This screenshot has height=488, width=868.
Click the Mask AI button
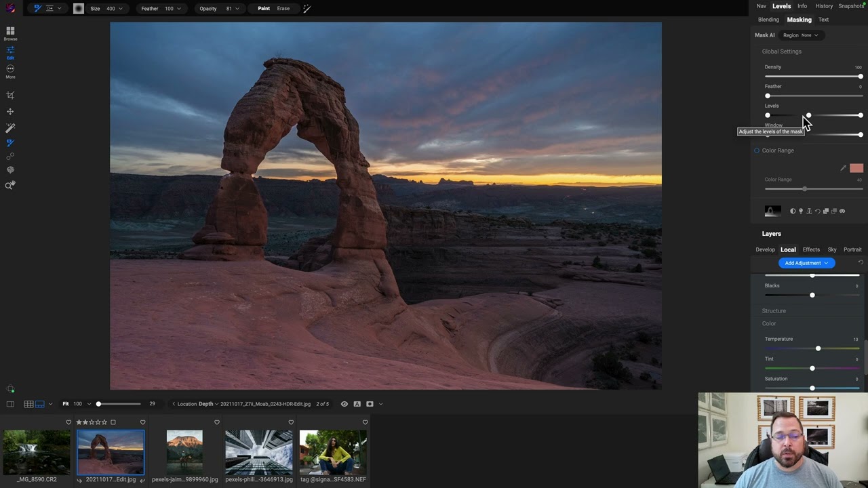click(764, 35)
